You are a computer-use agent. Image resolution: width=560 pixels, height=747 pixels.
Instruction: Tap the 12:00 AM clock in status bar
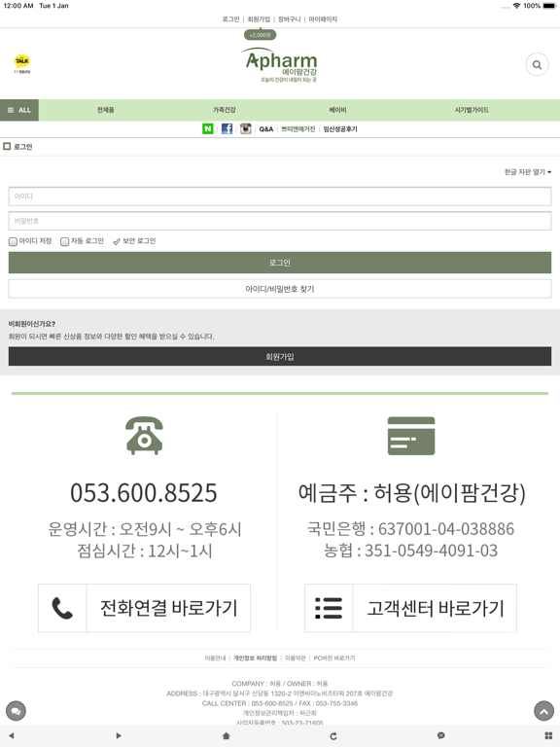click(18, 6)
